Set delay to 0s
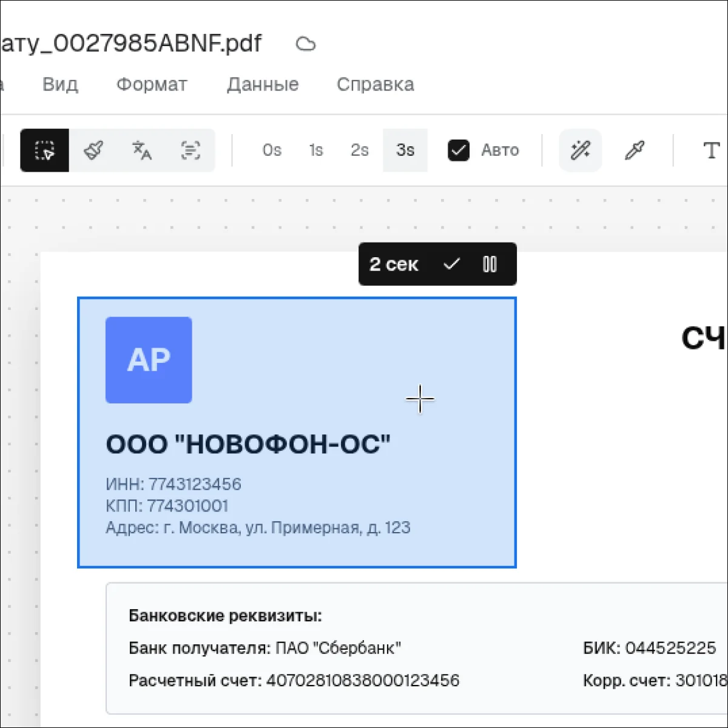This screenshot has height=728, width=728. pos(272,150)
